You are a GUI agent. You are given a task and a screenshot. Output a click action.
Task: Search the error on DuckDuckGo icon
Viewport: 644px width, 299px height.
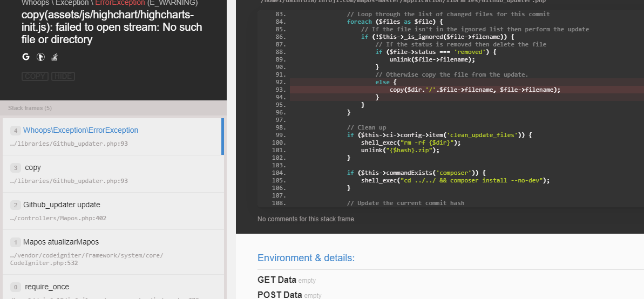tap(40, 57)
